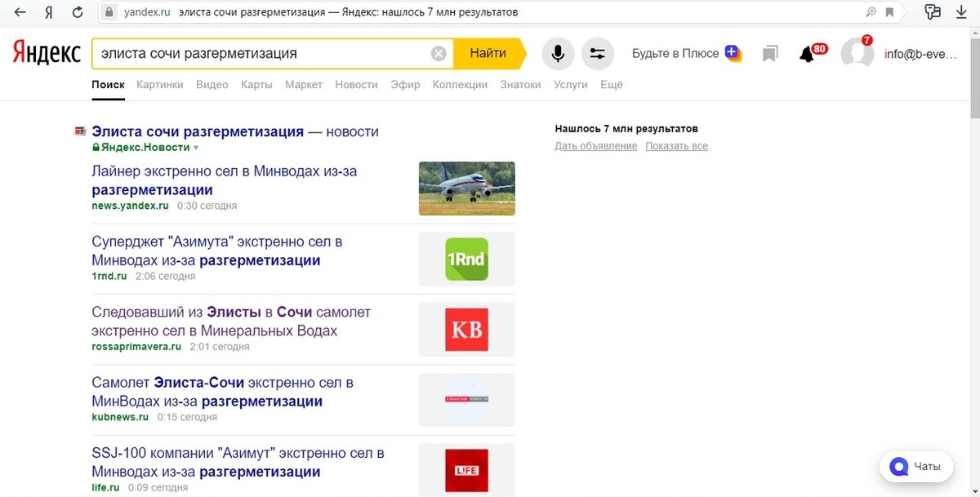The height and width of the screenshot is (497, 980).
Task: Click the Найти search button
Action: click(488, 53)
